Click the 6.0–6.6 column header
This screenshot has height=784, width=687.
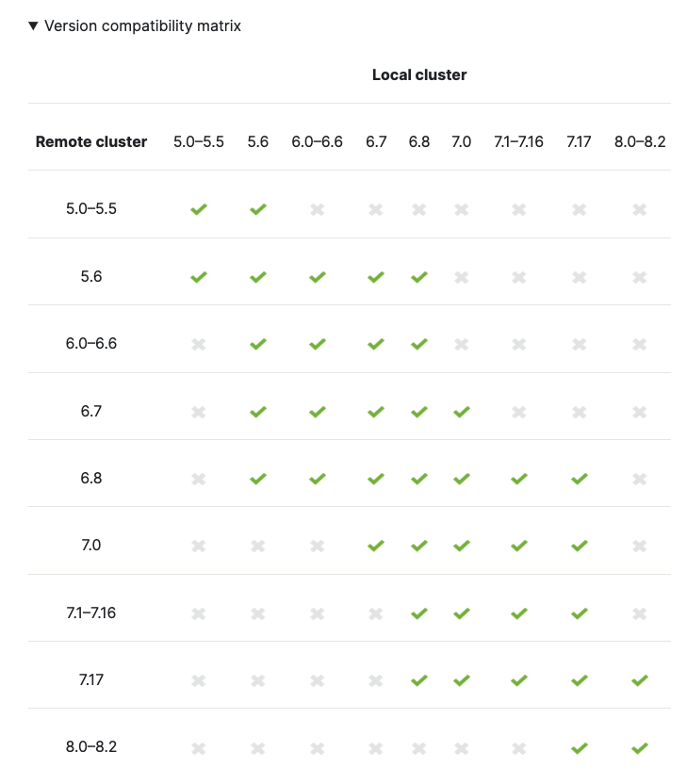(x=317, y=142)
